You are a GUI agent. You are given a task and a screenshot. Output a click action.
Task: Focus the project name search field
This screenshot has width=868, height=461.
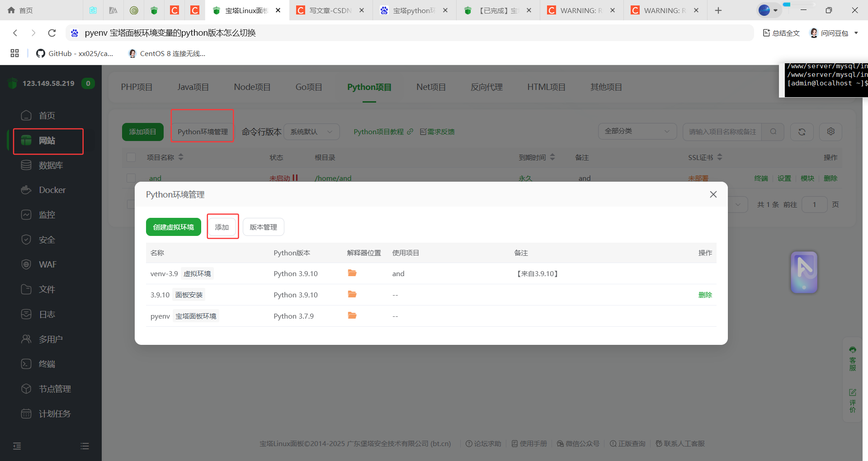(722, 132)
